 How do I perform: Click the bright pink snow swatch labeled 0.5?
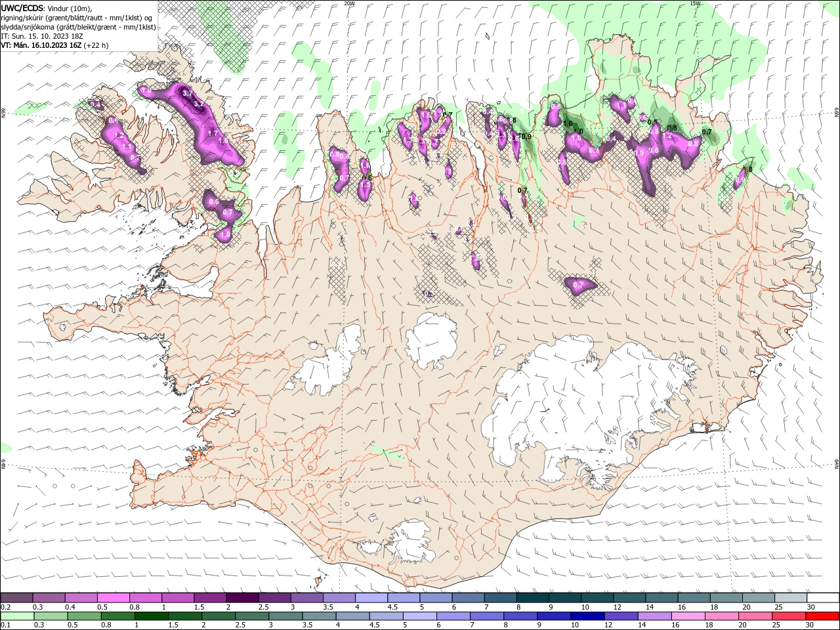coord(113,598)
